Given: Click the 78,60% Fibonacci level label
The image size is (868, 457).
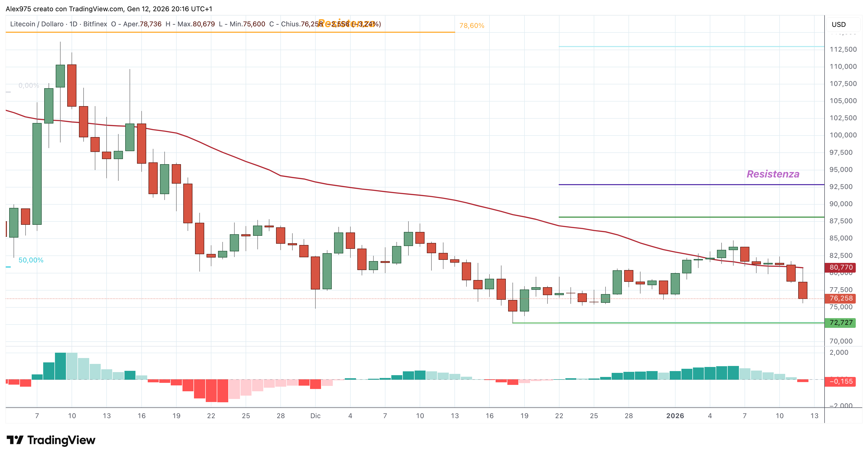Looking at the screenshot, I should [472, 26].
